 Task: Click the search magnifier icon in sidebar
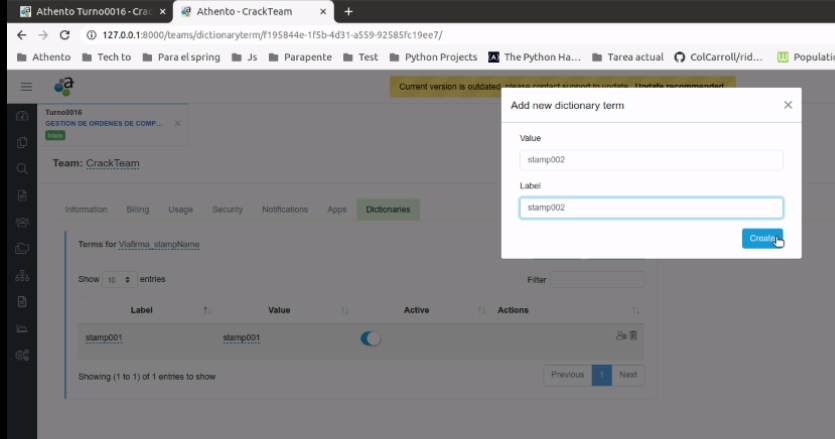[22, 168]
